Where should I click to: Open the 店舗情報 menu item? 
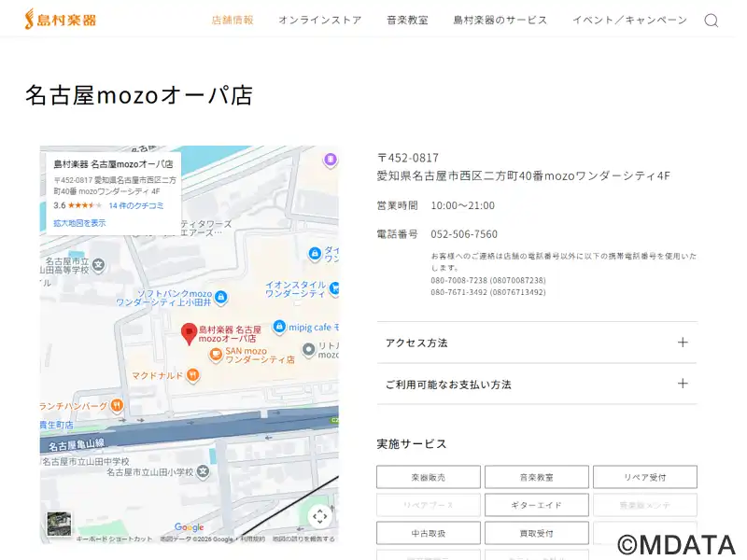coord(233,20)
